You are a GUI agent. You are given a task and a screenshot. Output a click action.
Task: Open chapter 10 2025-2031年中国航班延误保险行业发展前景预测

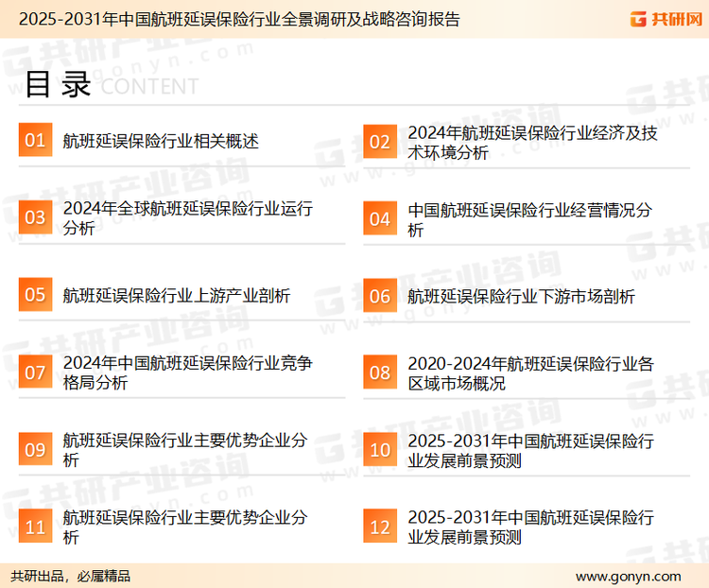click(531, 451)
